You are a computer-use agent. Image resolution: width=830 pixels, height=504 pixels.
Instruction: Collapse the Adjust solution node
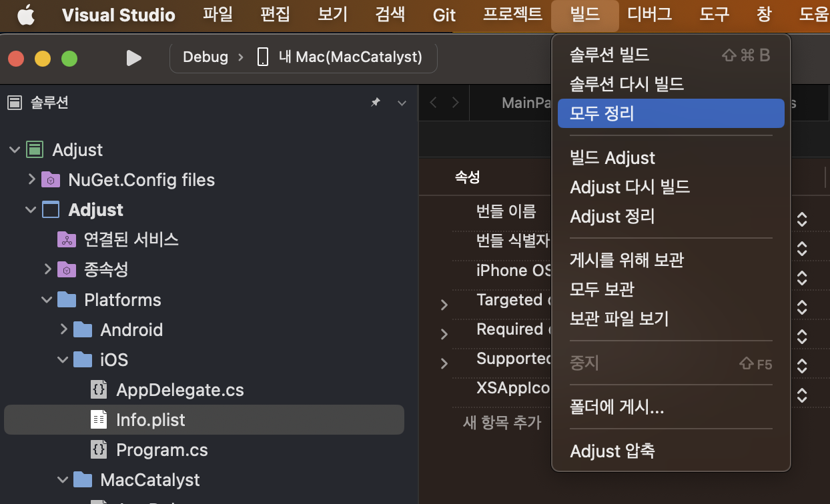click(x=15, y=149)
